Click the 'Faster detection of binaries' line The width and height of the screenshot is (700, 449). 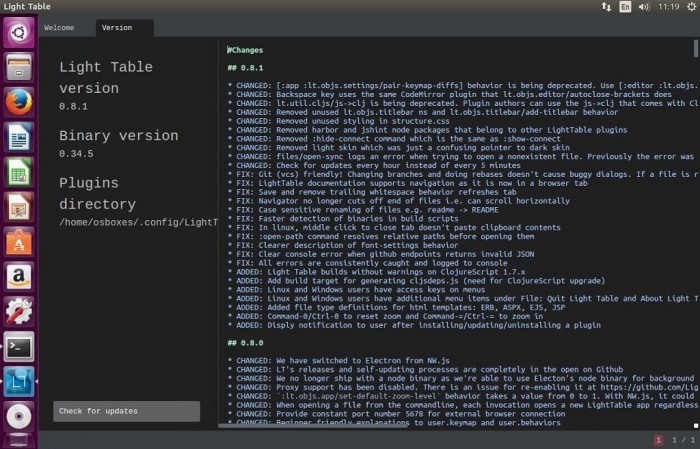[x=343, y=219]
